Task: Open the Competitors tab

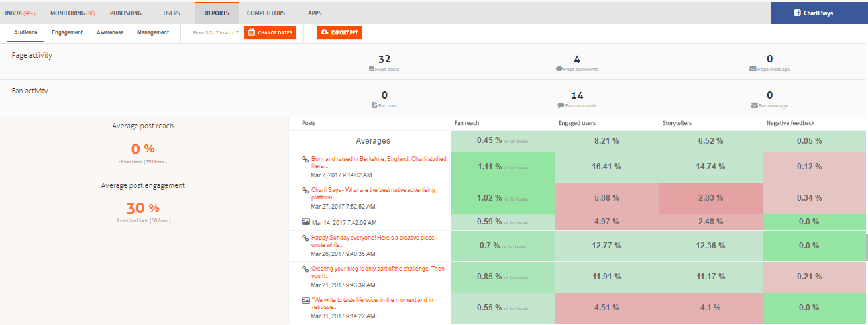Action: point(266,13)
